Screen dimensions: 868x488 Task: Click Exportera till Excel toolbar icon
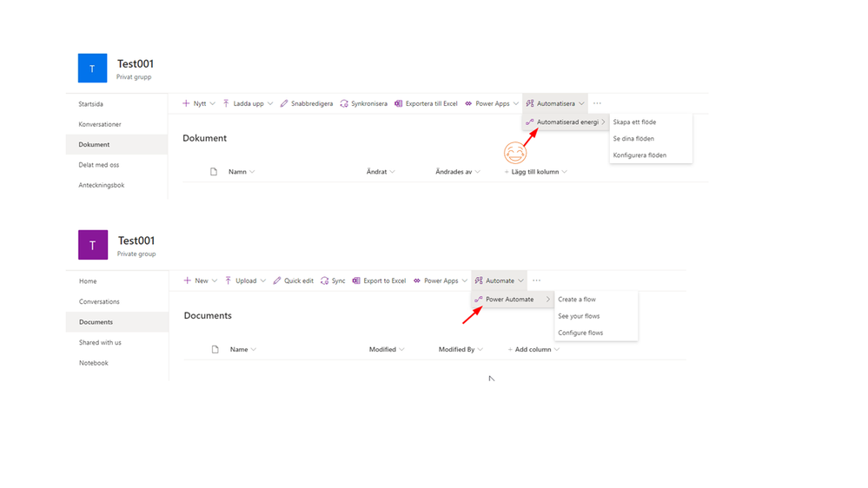(x=398, y=103)
